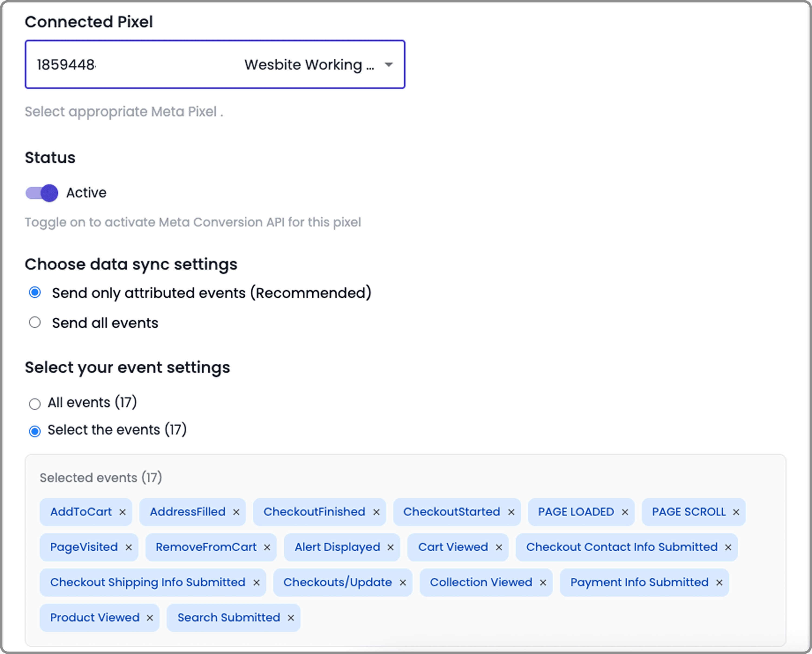
Task: Select Send only attributed events option
Action: coord(35,293)
